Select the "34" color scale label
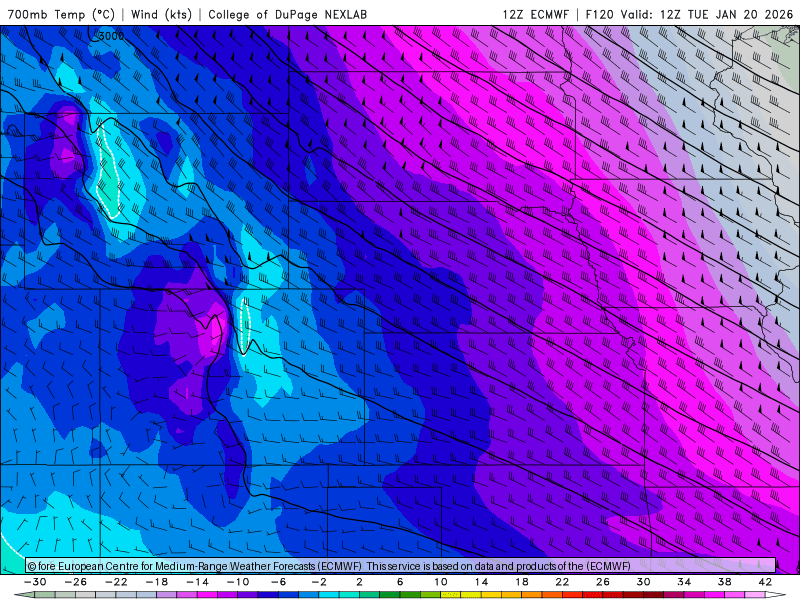This screenshot has height=600, width=800. pos(684,582)
